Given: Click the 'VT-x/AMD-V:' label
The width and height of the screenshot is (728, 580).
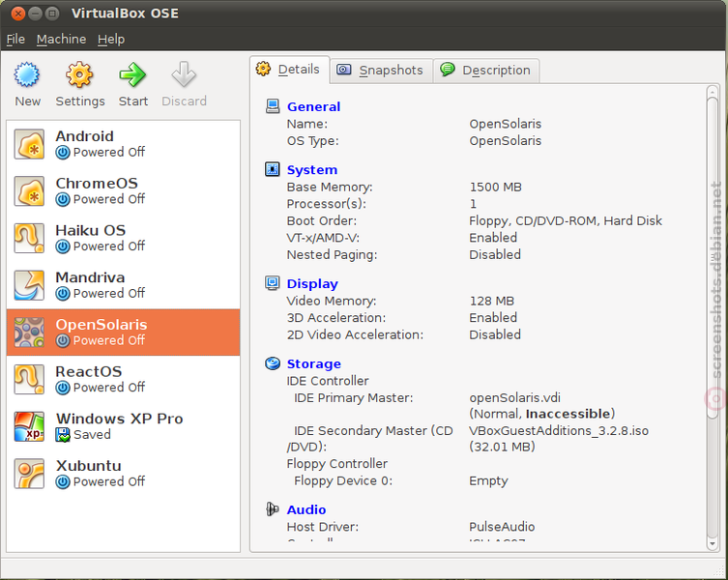Looking at the screenshot, I should [323, 238].
